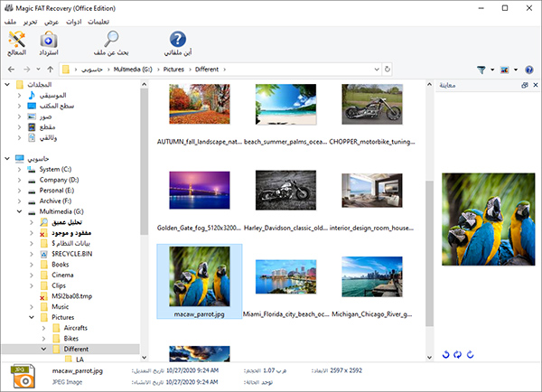The height and width of the screenshot is (392, 542).
Task: Close the preview panel
Action: click(x=536, y=85)
